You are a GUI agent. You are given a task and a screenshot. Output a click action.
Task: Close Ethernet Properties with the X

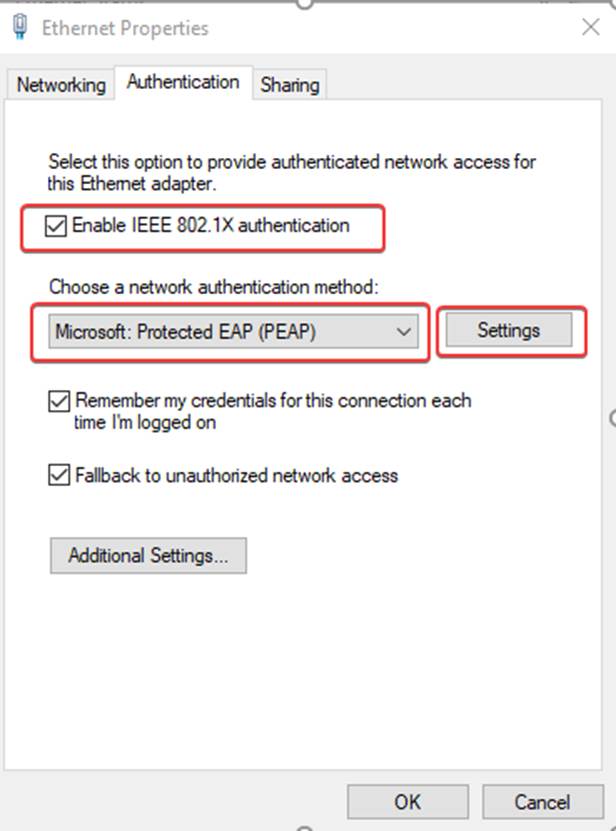click(590, 28)
